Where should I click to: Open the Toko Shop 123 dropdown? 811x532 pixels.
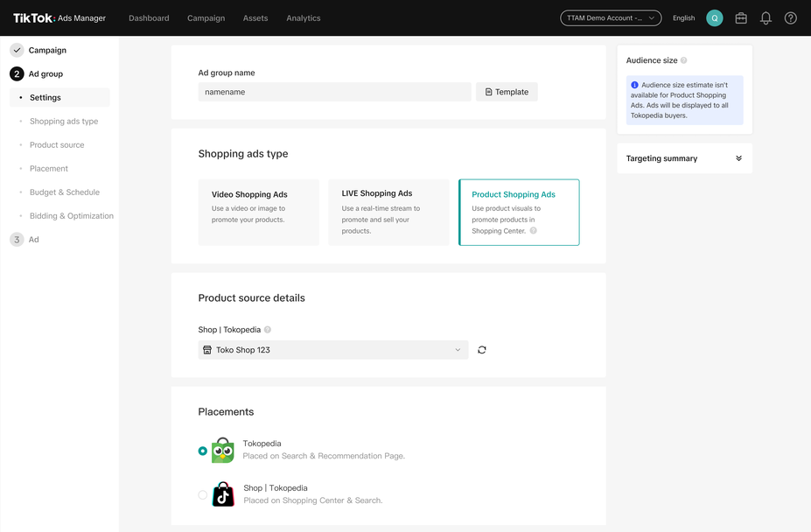[333, 350]
